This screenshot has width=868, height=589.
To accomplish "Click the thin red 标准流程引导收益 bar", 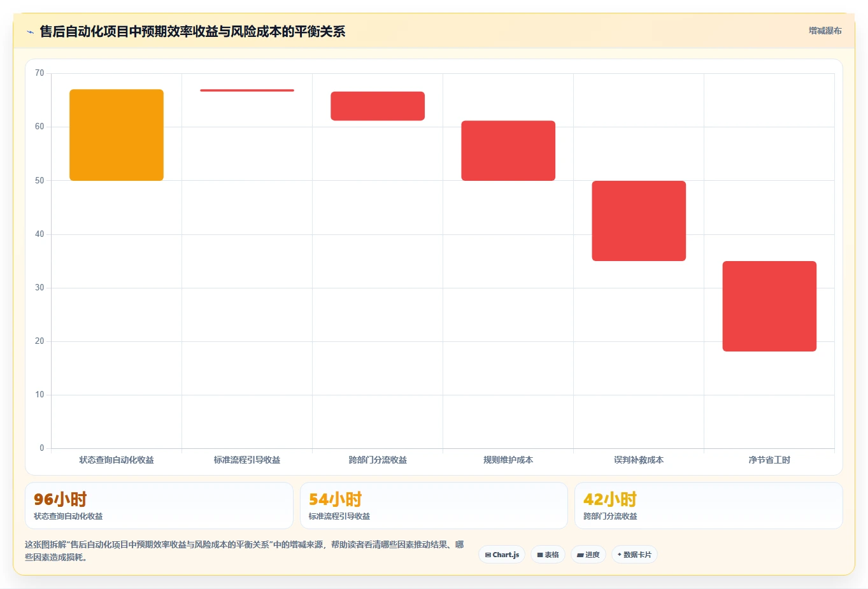I will (x=247, y=90).
